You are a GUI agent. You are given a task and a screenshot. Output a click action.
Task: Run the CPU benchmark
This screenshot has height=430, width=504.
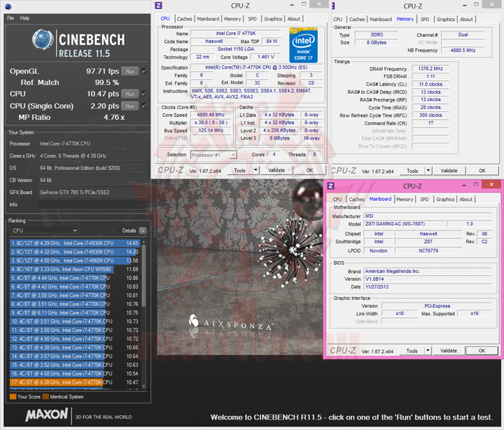130,94
